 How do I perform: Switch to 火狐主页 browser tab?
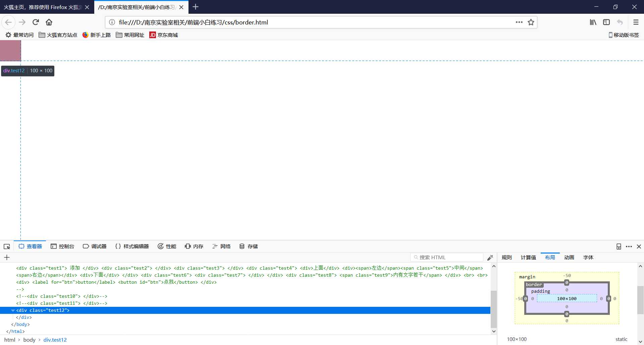coord(43,7)
